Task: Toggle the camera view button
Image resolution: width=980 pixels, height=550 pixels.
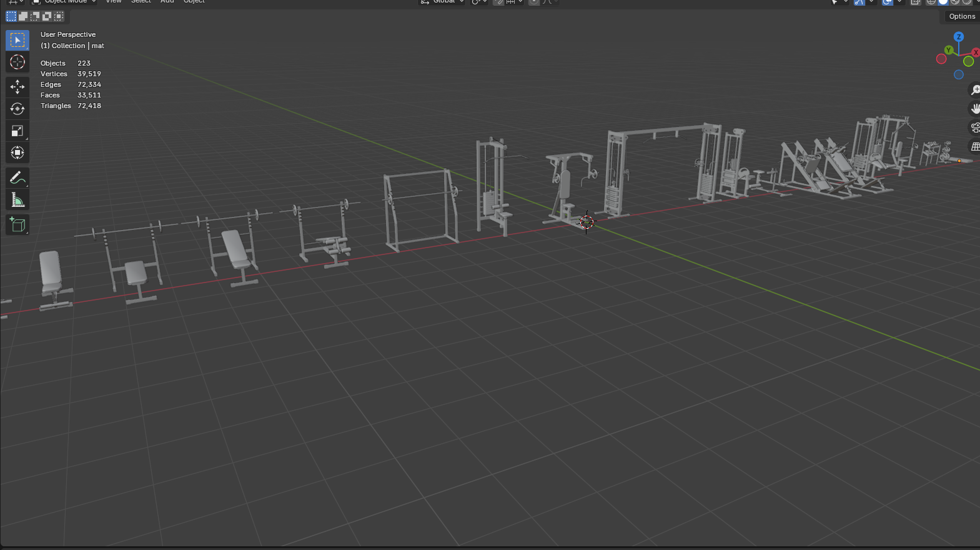Action: pyautogui.click(x=975, y=127)
